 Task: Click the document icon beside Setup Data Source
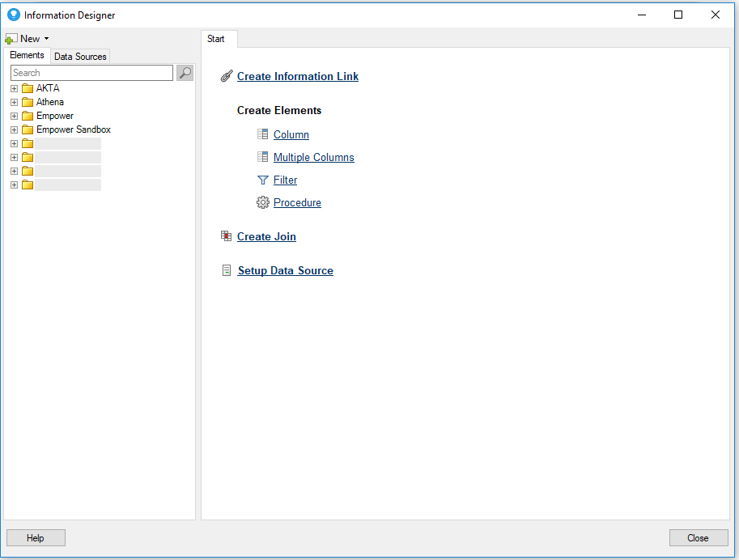(227, 270)
